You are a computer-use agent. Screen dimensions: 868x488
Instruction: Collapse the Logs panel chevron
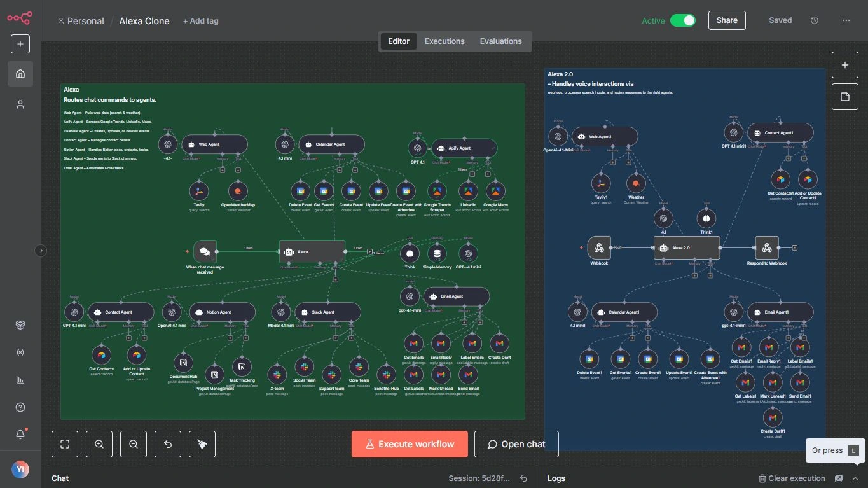point(855,478)
